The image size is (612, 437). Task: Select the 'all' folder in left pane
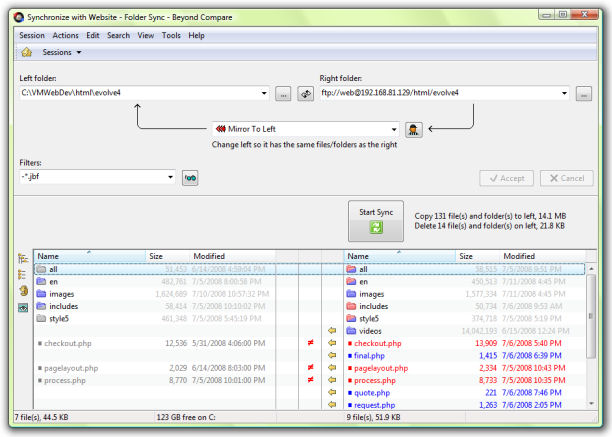[x=155, y=269]
